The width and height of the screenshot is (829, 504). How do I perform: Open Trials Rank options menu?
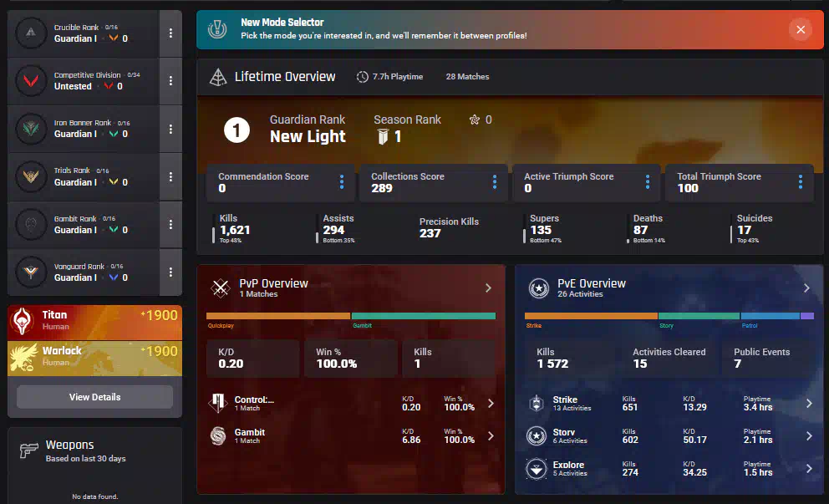[x=170, y=176]
